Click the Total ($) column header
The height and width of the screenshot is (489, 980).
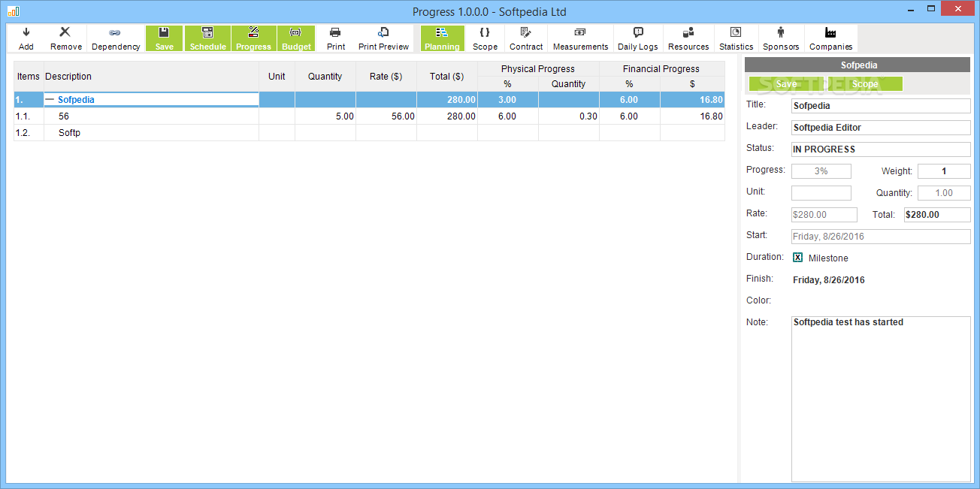click(x=447, y=77)
